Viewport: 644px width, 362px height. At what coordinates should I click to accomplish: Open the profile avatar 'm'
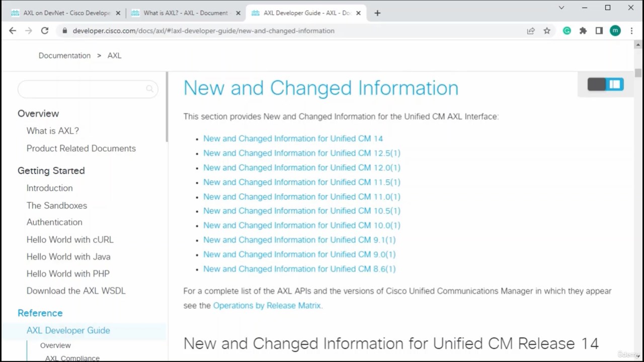tap(615, 31)
